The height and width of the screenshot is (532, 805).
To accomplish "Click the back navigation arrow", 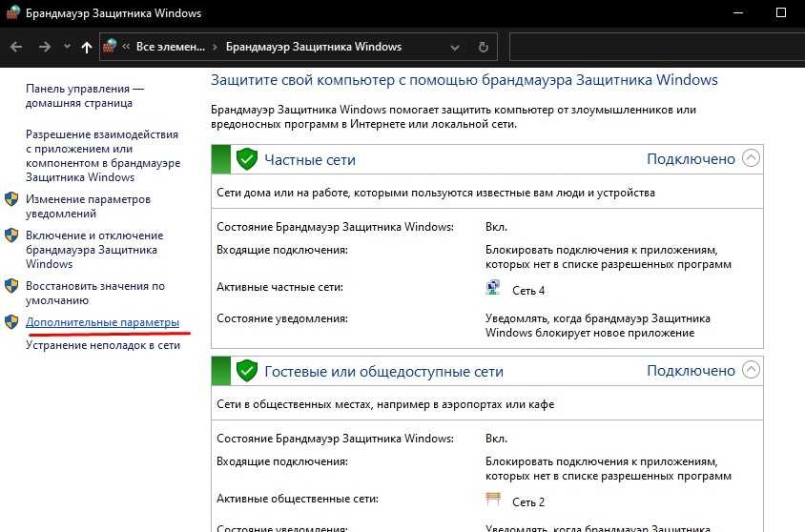I will (x=16, y=47).
